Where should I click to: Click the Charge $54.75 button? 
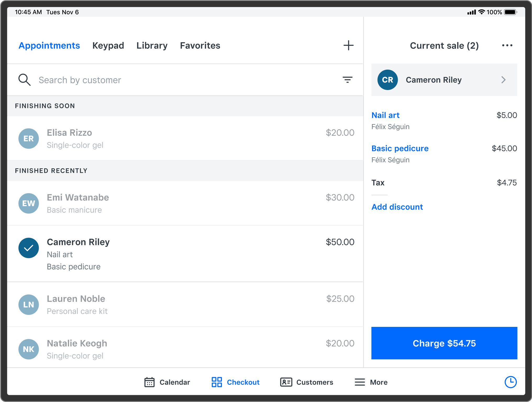point(444,343)
